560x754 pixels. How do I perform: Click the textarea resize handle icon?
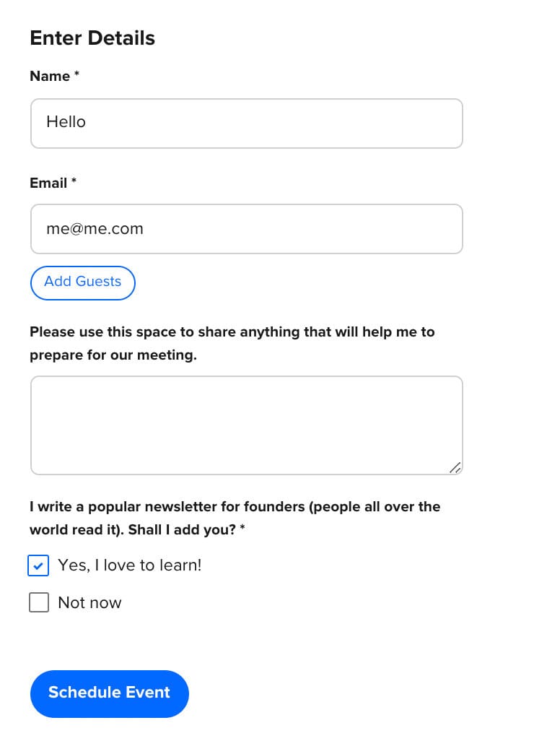tap(455, 467)
